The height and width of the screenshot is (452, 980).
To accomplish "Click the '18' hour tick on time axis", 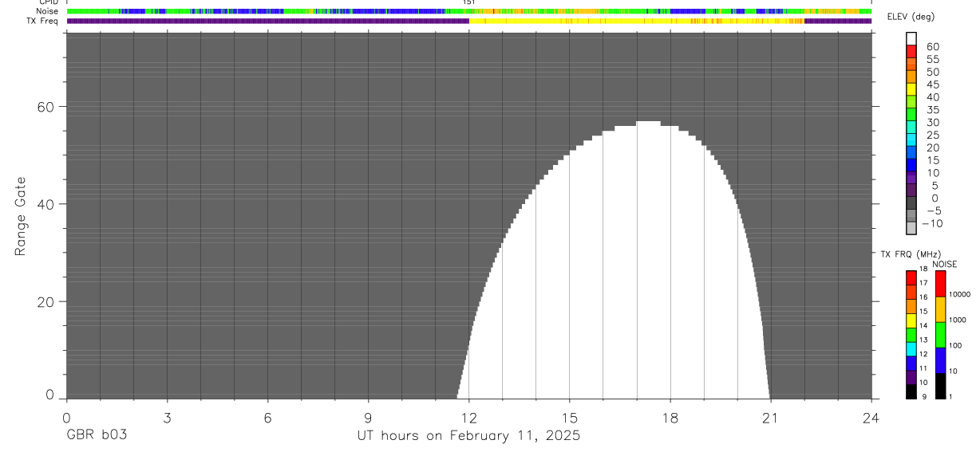I will tap(670, 417).
